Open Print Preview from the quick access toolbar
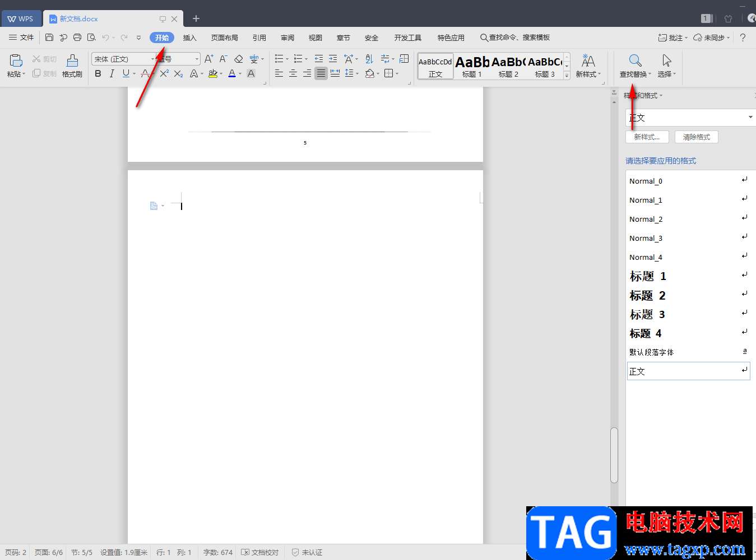This screenshot has height=560, width=756. [91, 38]
